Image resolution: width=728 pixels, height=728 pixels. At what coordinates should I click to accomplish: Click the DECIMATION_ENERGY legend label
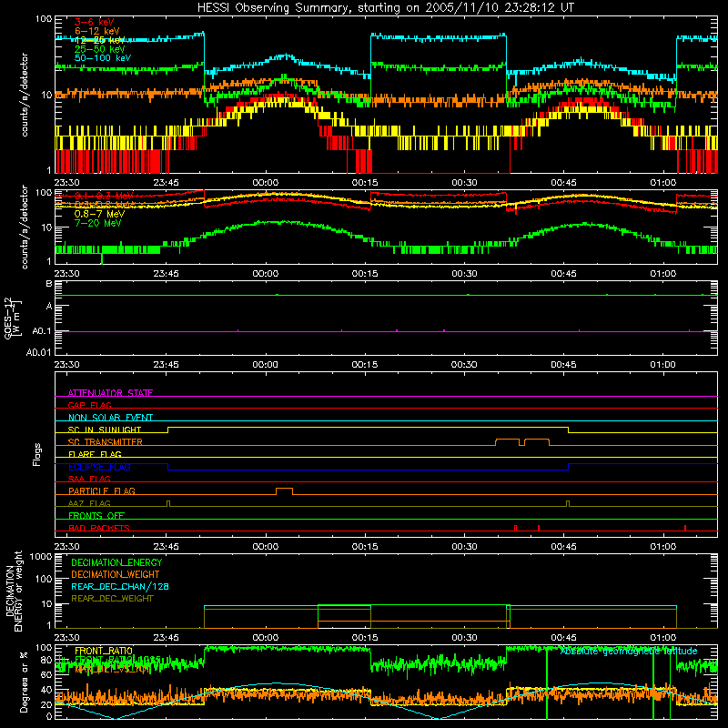click(x=116, y=562)
